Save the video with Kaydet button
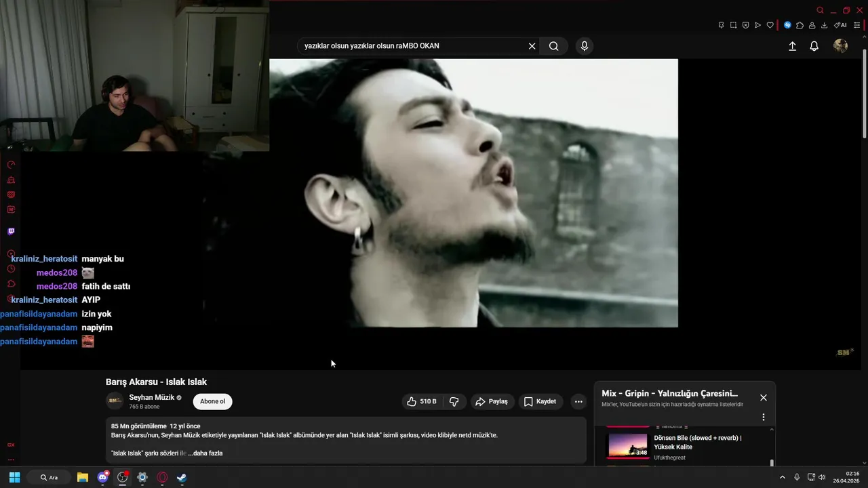 [540, 401]
